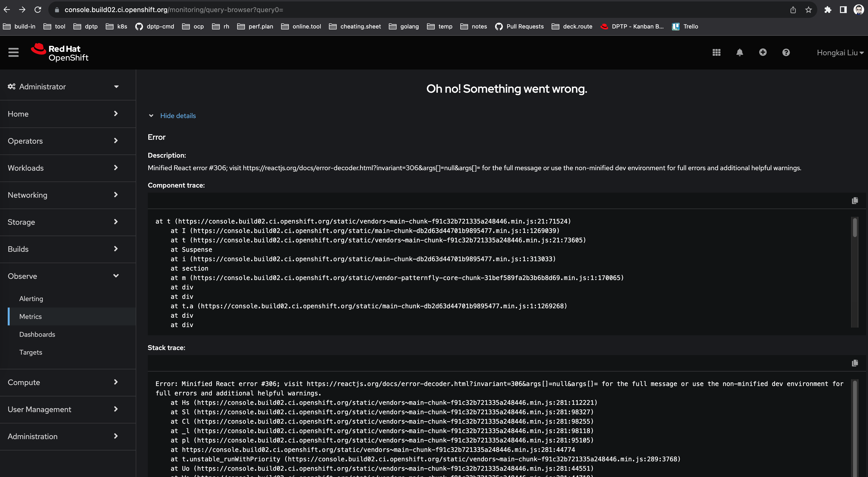Collapse error info with Hide details
This screenshot has width=868, height=477.
tap(178, 116)
